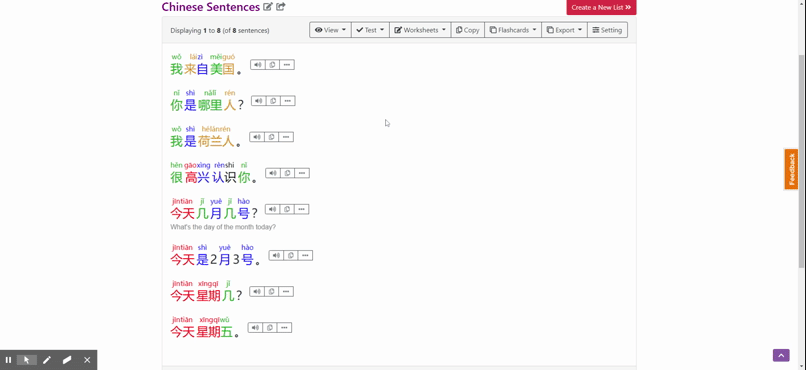Click the orange Feedback side tab
This screenshot has width=806, height=370.
click(x=791, y=169)
